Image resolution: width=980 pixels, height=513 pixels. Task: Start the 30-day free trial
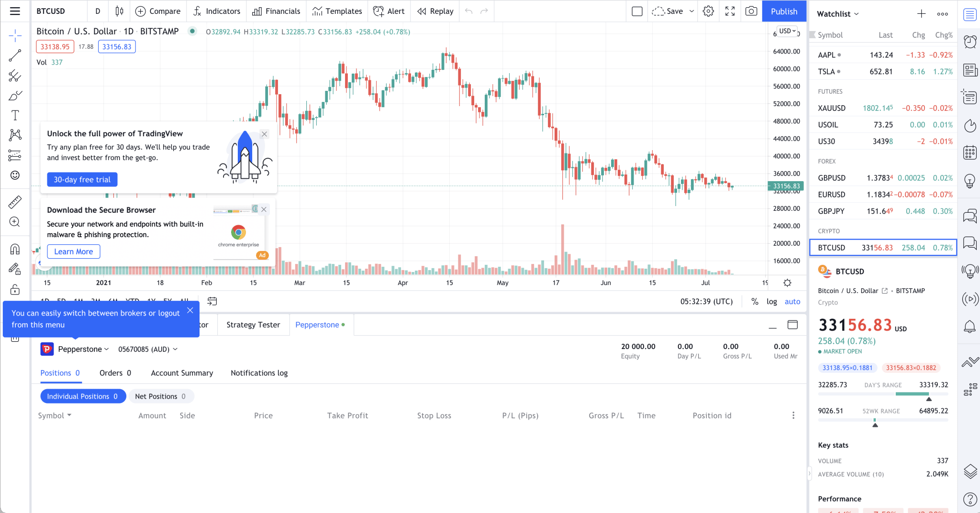pos(82,179)
